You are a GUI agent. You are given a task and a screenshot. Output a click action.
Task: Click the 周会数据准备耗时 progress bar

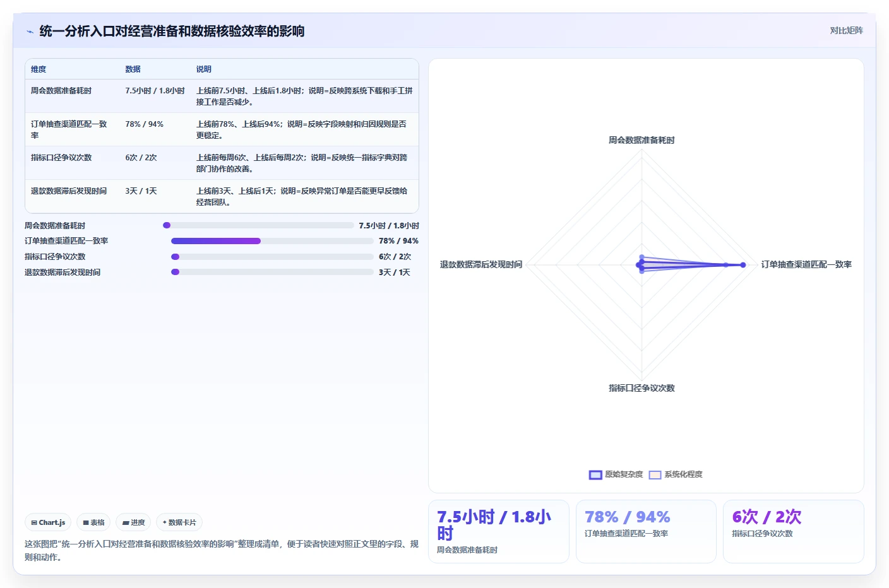click(258, 225)
